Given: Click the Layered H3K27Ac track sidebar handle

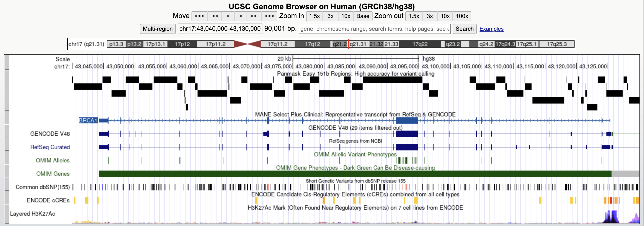Looking at the screenshot, I should click(7, 214).
